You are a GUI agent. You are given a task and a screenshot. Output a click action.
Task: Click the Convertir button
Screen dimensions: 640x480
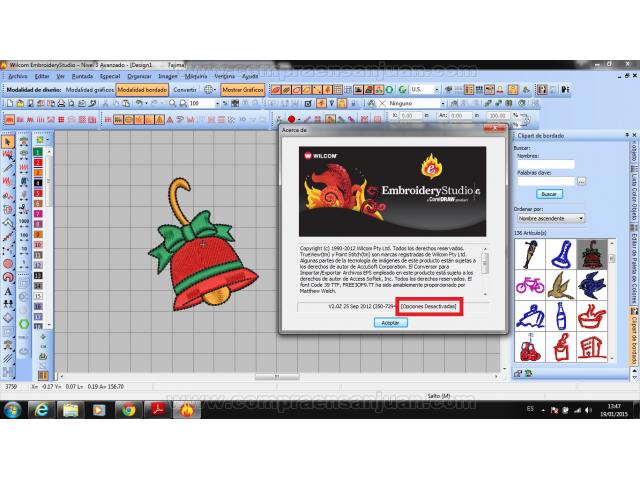(184, 90)
